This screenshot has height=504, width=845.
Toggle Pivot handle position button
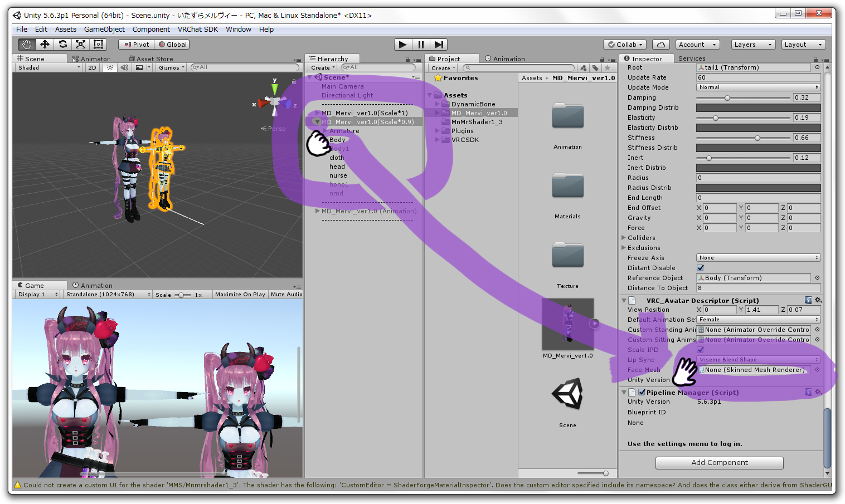point(137,45)
